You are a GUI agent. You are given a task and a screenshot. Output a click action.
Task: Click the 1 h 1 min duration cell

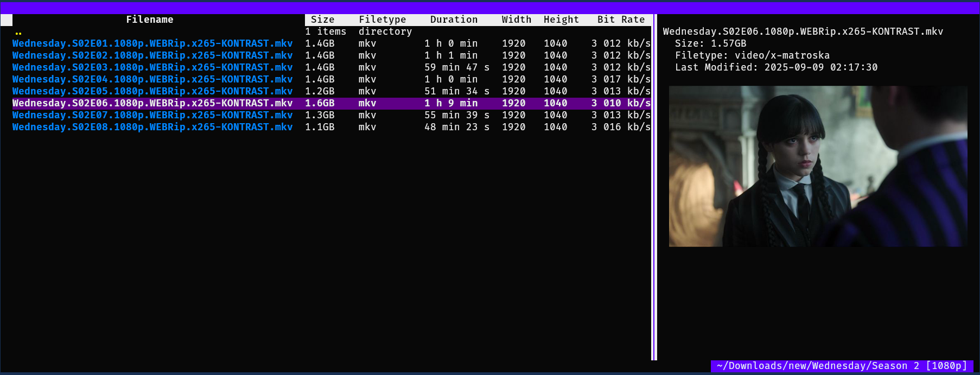pos(451,55)
